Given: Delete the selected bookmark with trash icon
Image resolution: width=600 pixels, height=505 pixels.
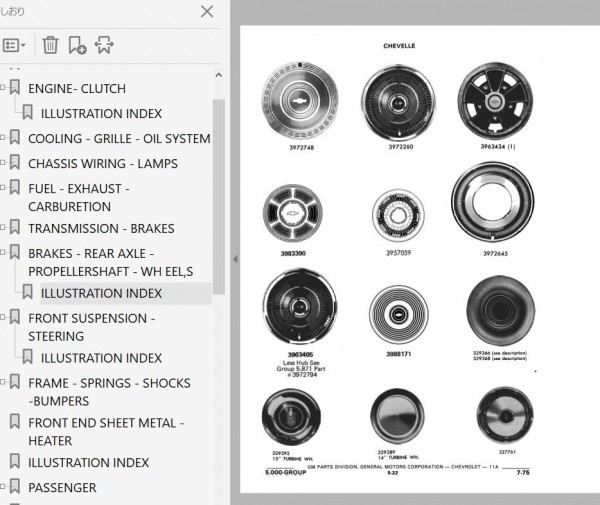Looking at the screenshot, I should coord(50,45).
